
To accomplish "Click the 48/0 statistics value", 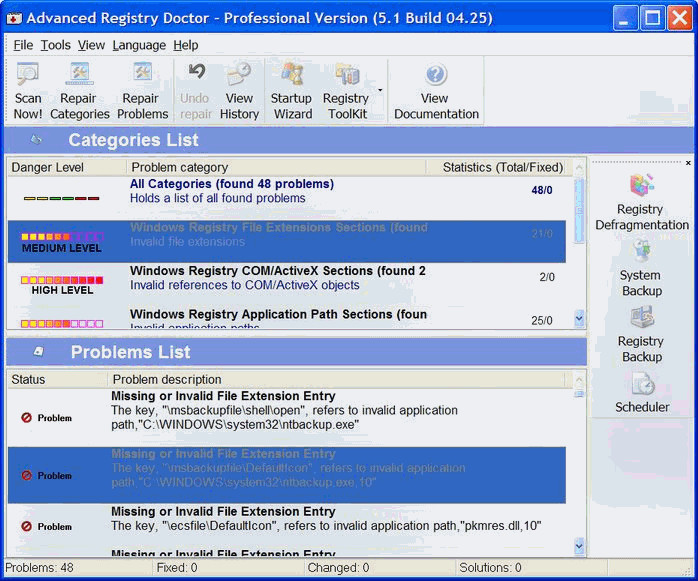I will tap(542, 190).
